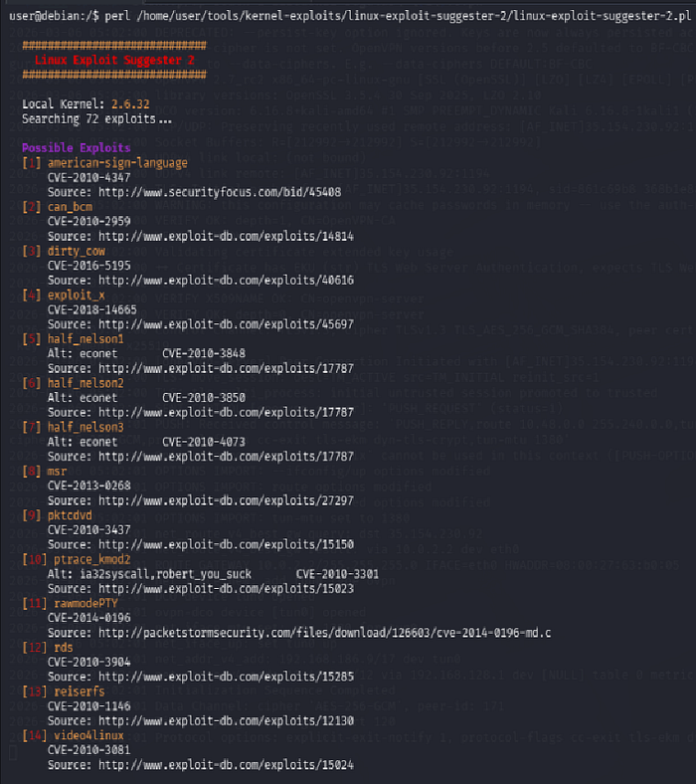Click the exploit-db.com/exploits/15024 source URL
The width and height of the screenshot is (696, 784).
(226, 764)
